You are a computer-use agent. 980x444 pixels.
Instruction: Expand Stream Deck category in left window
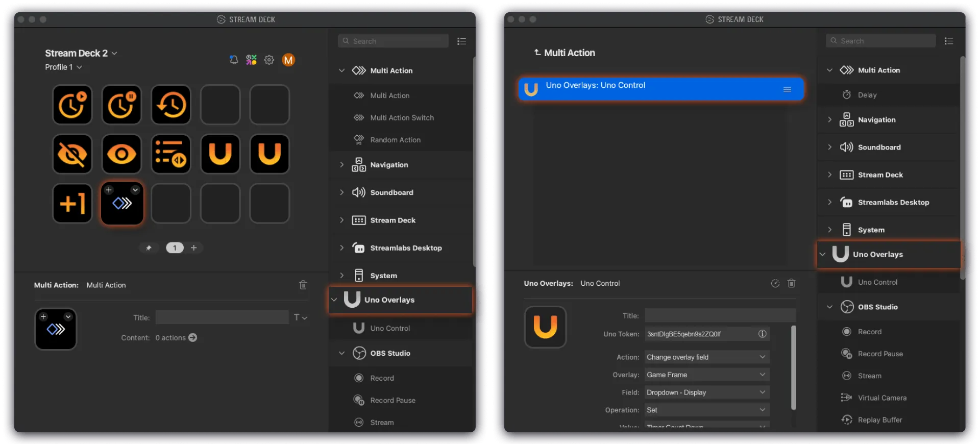coord(341,220)
